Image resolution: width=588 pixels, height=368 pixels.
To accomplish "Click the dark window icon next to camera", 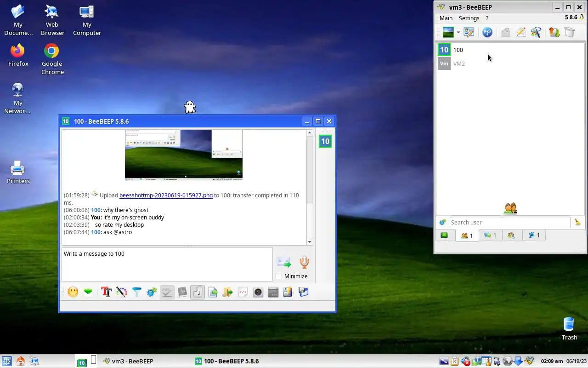I will coord(273,292).
